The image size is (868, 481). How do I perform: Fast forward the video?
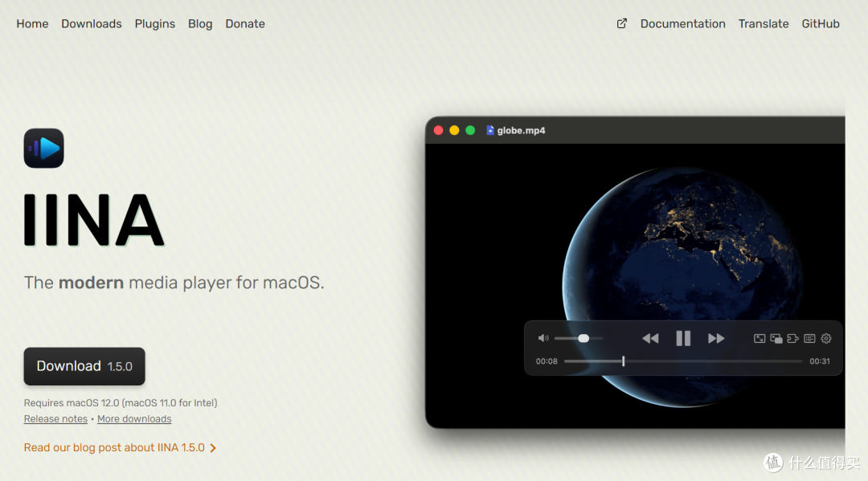click(716, 338)
